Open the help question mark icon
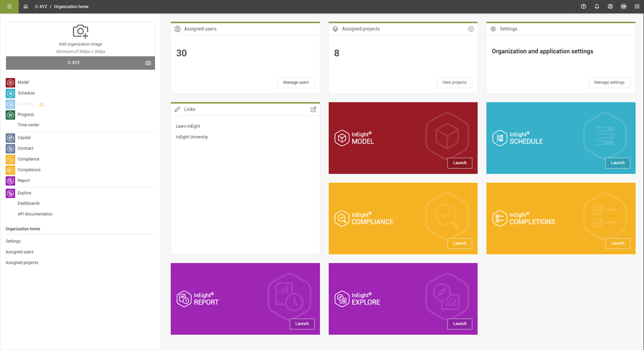 pyautogui.click(x=583, y=6)
